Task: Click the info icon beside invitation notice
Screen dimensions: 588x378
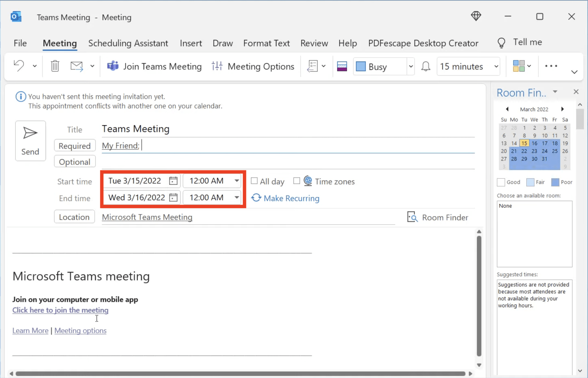Action: [x=21, y=96]
